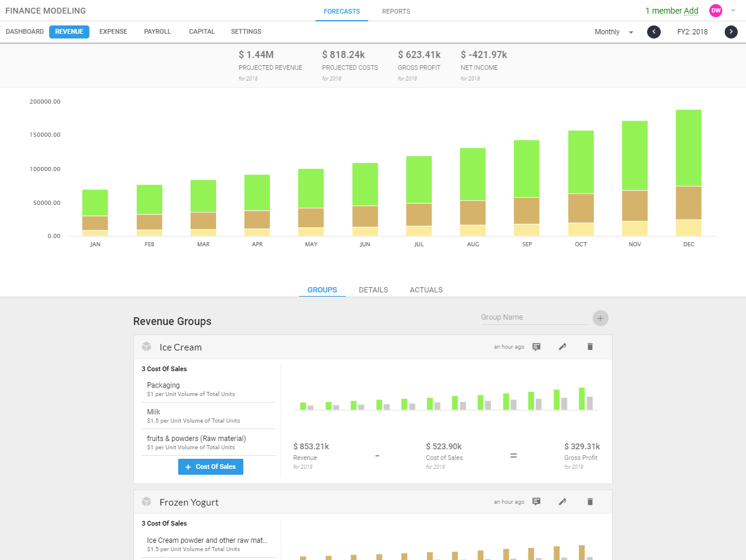Advance to the next fiscal year
746x560 pixels.
[x=731, y=32]
